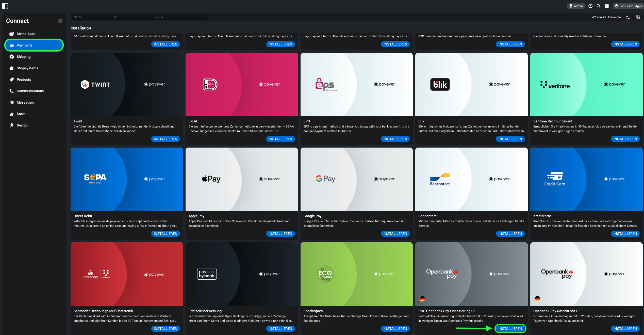This screenshot has width=644, height=335.
Task: Open the search magnifier icon
Action: pos(599,6)
